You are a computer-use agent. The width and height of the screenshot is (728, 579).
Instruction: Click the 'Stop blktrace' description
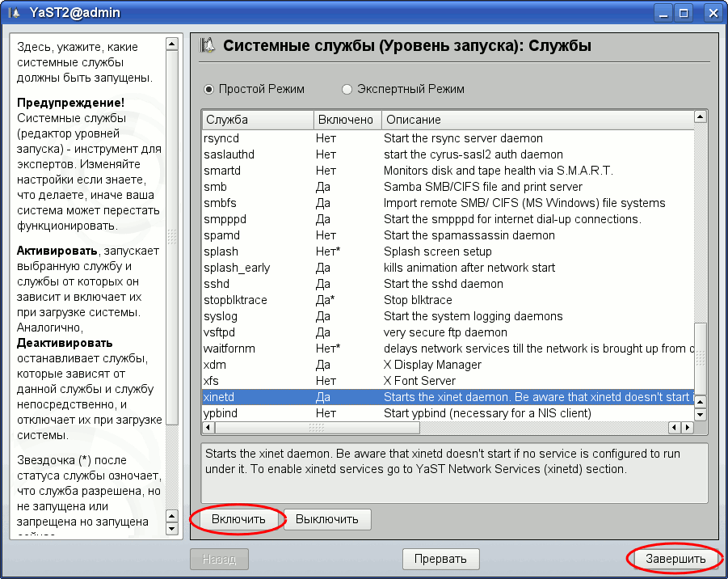click(x=418, y=300)
